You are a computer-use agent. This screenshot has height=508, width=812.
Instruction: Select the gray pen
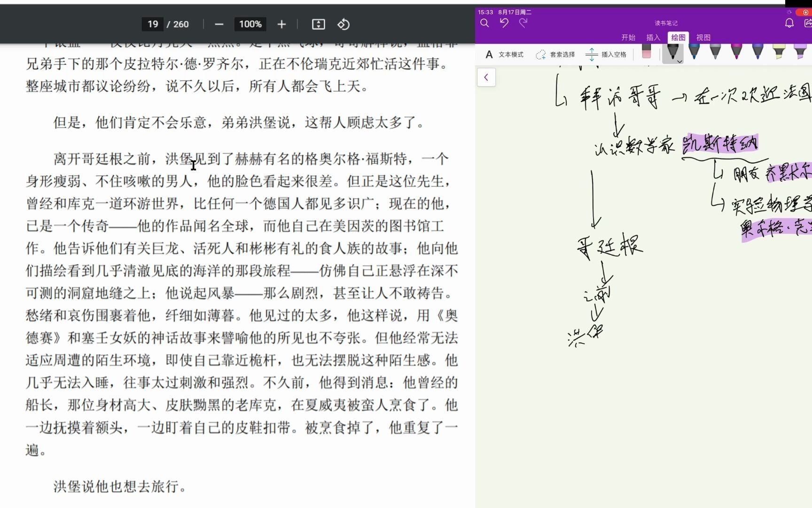(x=715, y=51)
